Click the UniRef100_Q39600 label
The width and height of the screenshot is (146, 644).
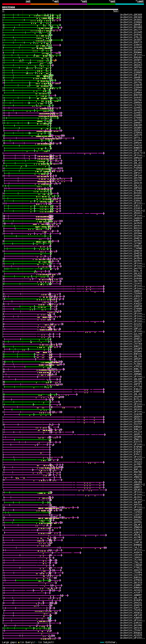(131, 45)
